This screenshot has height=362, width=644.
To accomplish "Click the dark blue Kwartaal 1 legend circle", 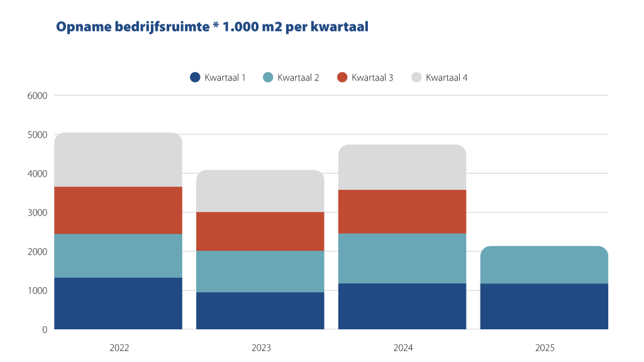I will pos(195,77).
